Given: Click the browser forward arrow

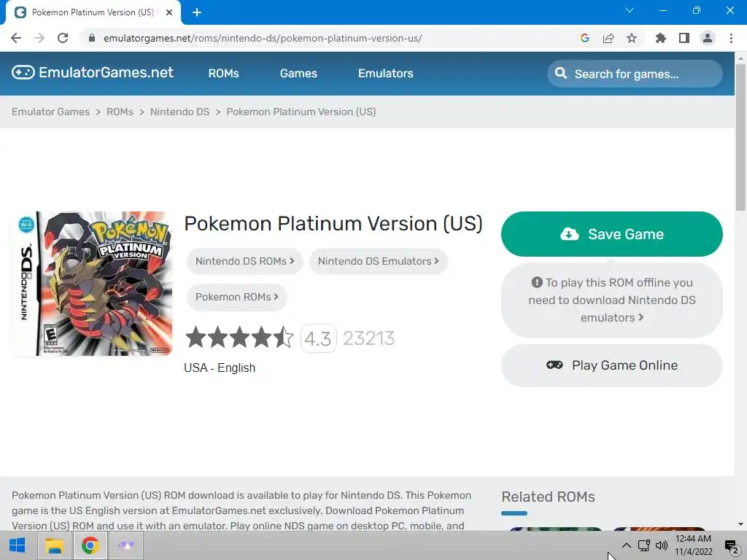Looking at the screenshot, I should coord(39,38).
